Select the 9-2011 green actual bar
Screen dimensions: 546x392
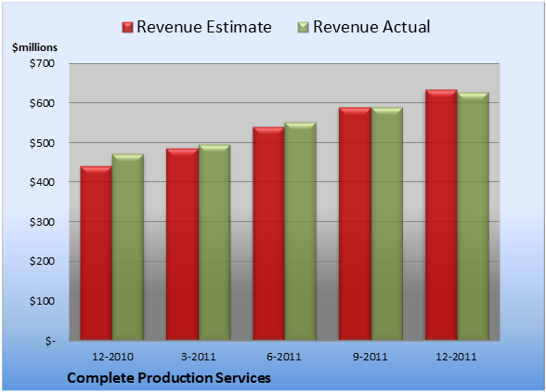pos(386,224)
